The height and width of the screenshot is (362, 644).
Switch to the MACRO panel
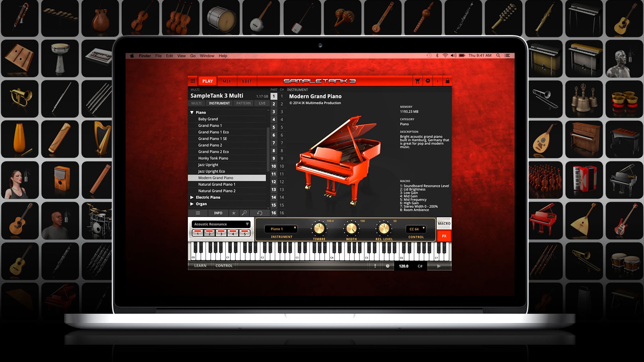pos(444,224)
